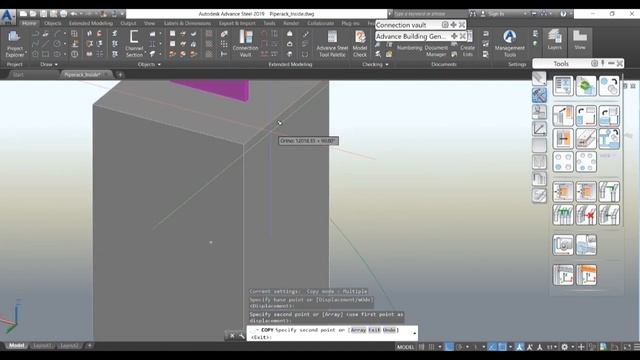Click the Tools palette settings gear icon
The width and height of the screenshot is (640, 360).
click(594, 63)
